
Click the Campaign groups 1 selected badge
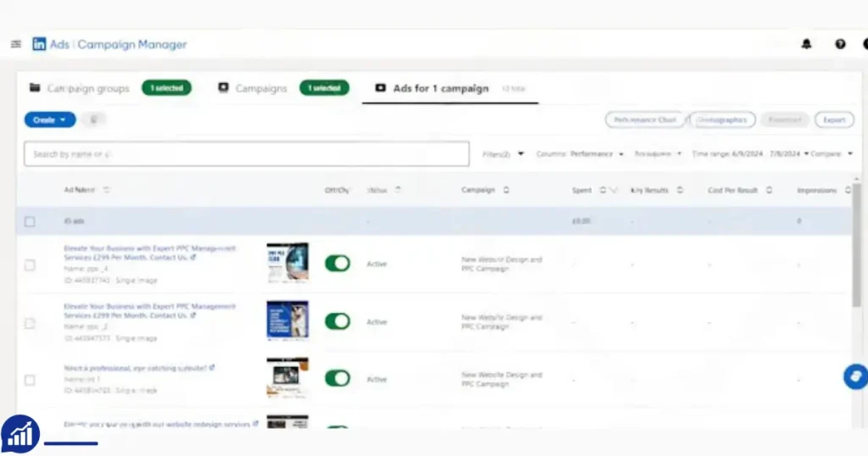167,87
